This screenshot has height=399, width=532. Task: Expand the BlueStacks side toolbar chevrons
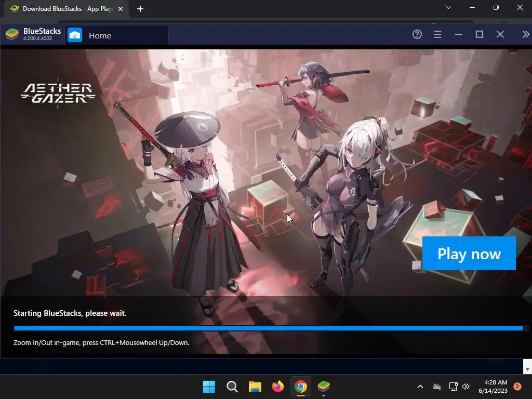pos(525,34)
